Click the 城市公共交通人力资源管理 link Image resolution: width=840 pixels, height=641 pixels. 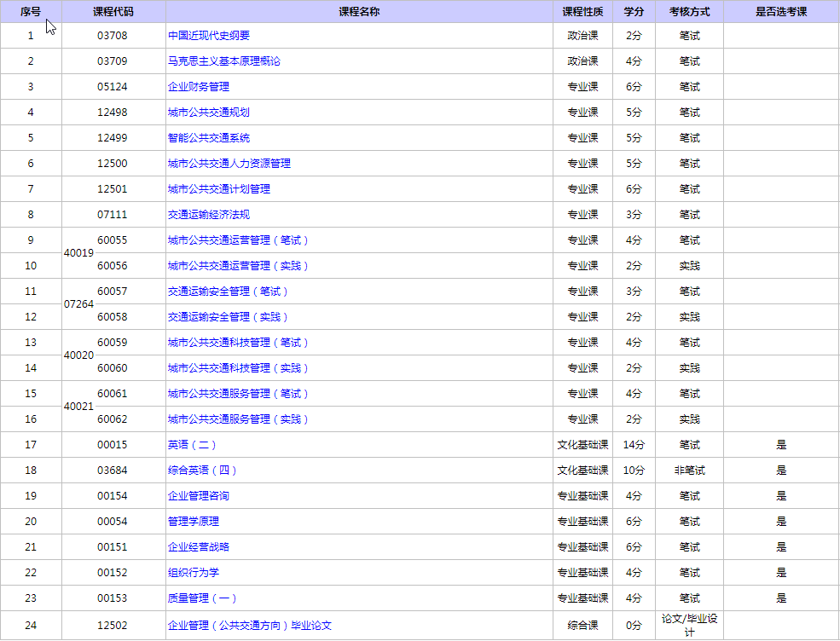click(x=229, y=164)
